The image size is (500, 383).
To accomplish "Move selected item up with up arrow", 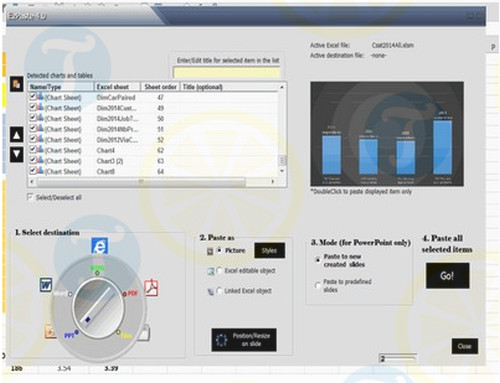I will pos(16,135).
